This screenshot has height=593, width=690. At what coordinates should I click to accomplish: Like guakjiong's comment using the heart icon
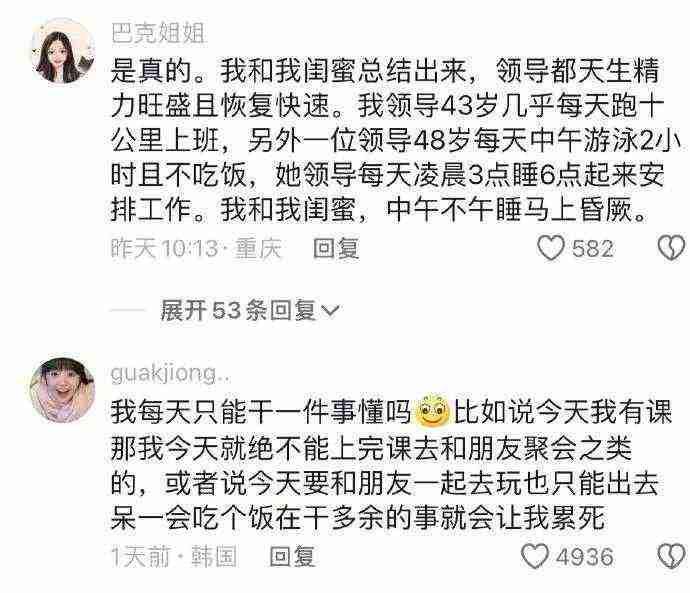(x=535, y=556)
